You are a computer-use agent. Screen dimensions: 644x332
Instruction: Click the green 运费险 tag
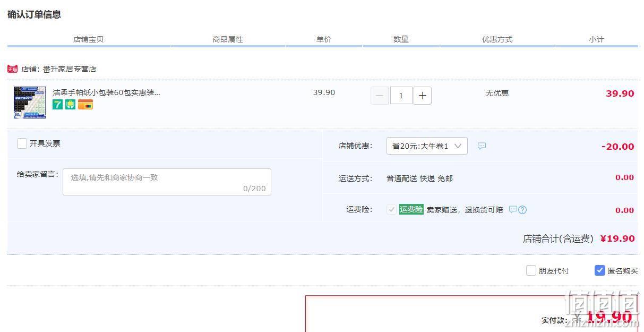[x=411, y=209]
